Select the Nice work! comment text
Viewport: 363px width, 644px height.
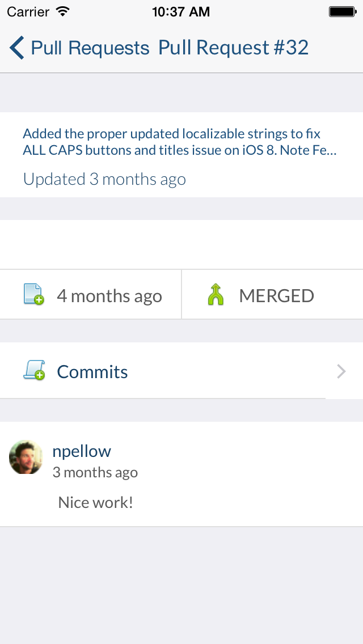click(x=96, y=502)
